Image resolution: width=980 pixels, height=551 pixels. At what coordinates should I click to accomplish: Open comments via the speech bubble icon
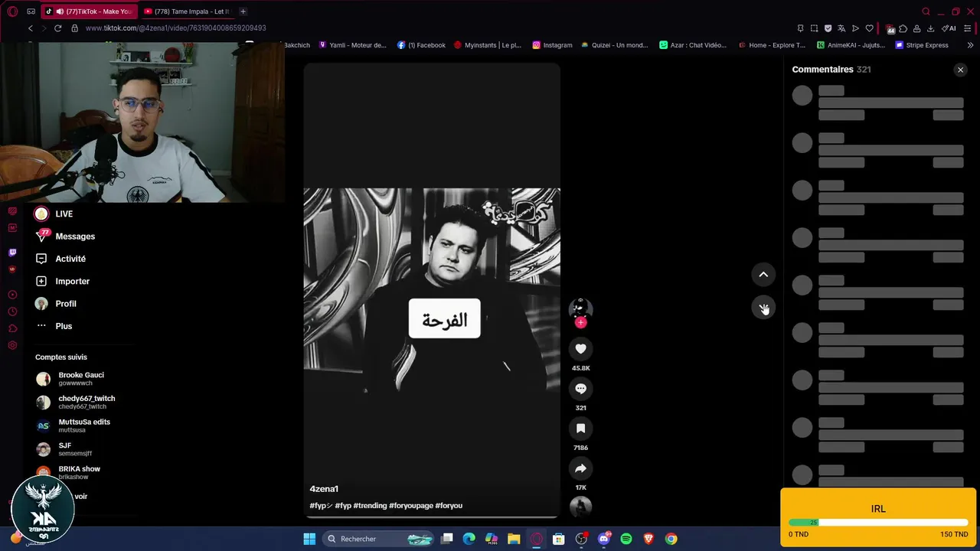tap(580, 389)
